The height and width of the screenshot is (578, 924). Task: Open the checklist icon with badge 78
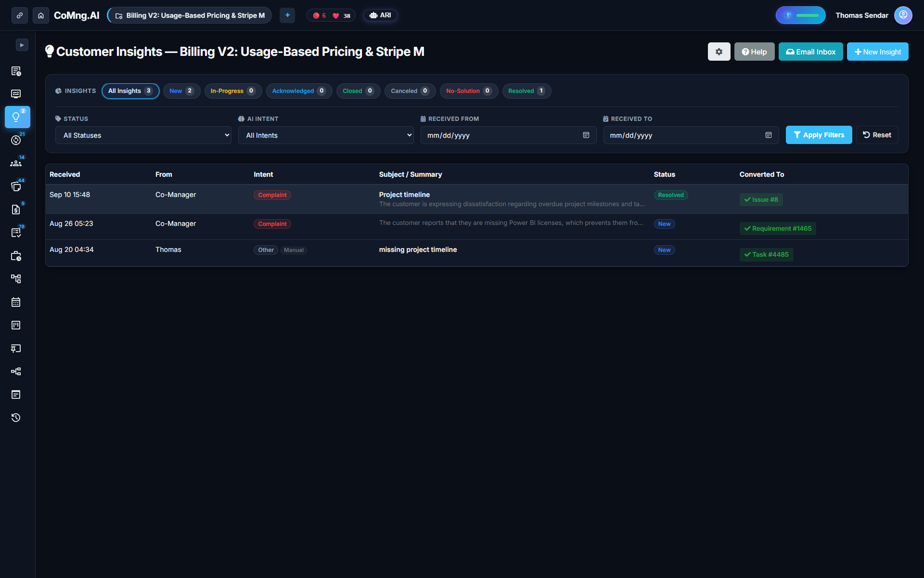click(x=16, y=233)
